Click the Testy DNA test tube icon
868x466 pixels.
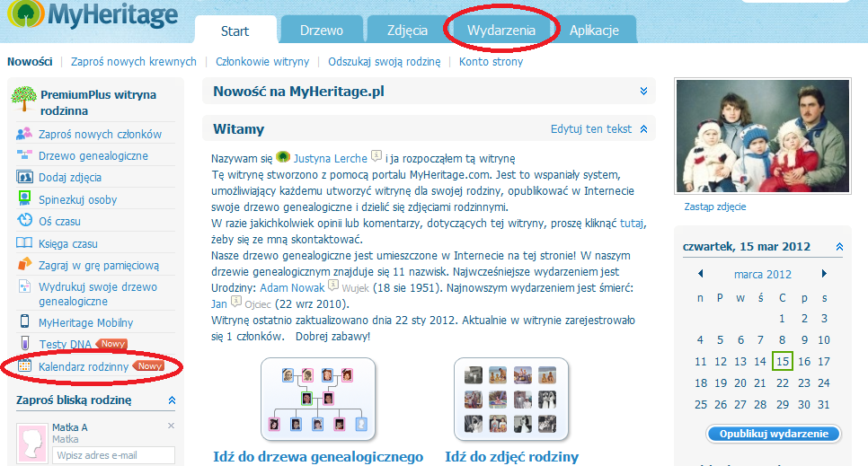[x=25, y=343]
